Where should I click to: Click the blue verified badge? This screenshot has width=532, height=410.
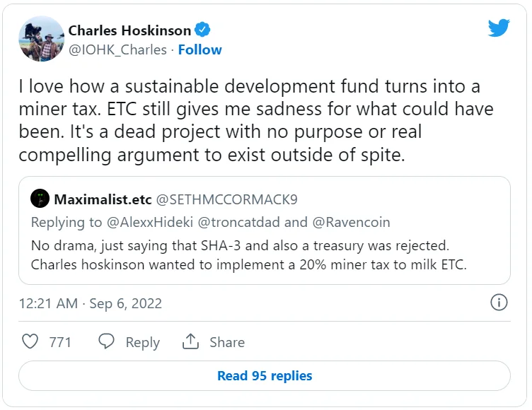click(203, 30)
